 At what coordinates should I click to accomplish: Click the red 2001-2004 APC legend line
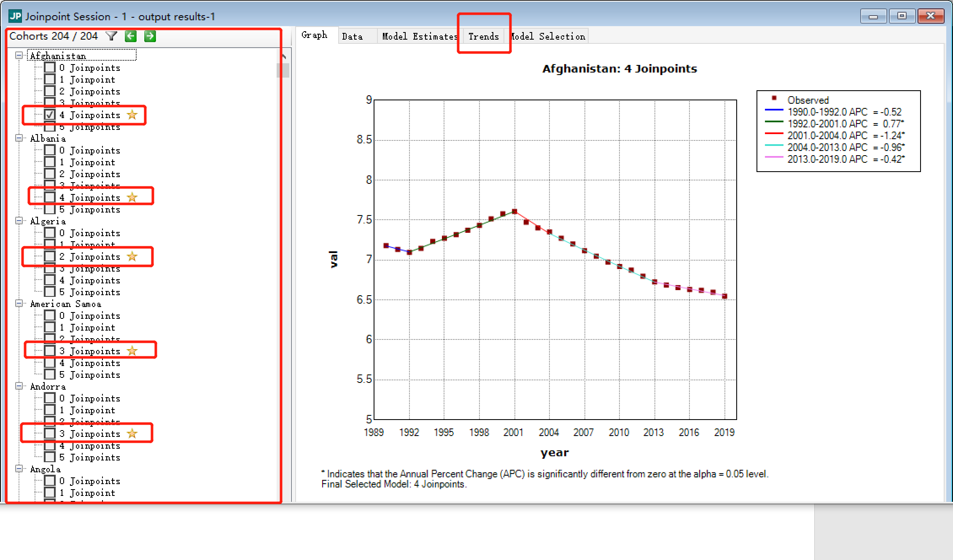[x=774, y=133]
